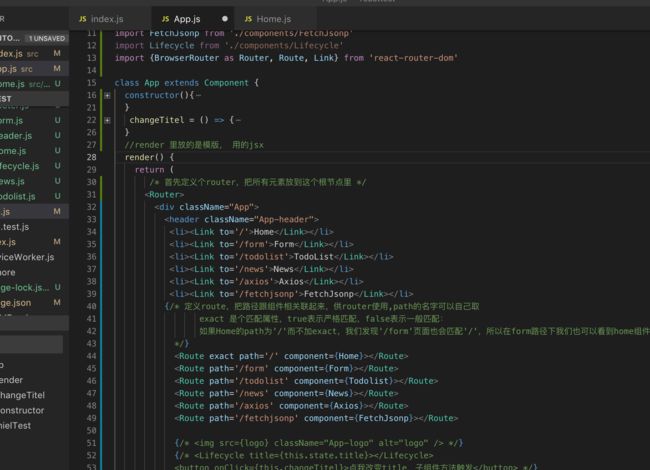The image size is (650, 470).
Task: Open Home.js below Header.js in file tree
Action: 34,151
